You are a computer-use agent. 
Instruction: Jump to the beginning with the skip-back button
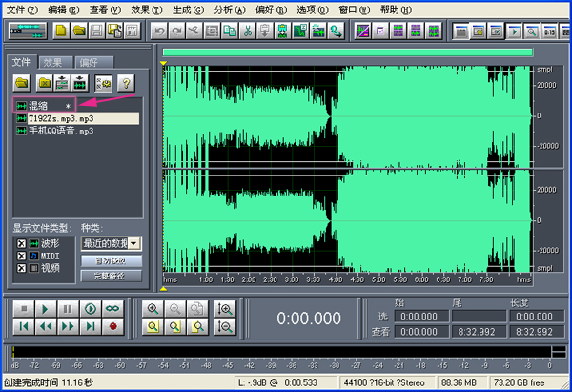[x=24, y=326]
